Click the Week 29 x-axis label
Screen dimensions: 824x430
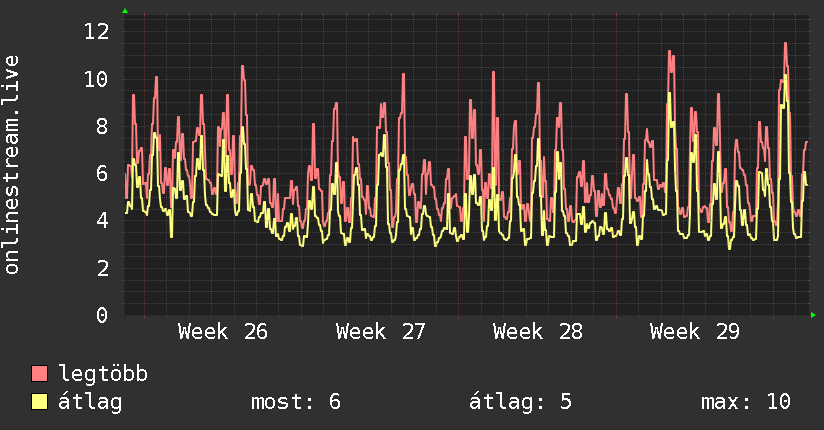pyautogui.click(x=695, y=332)
